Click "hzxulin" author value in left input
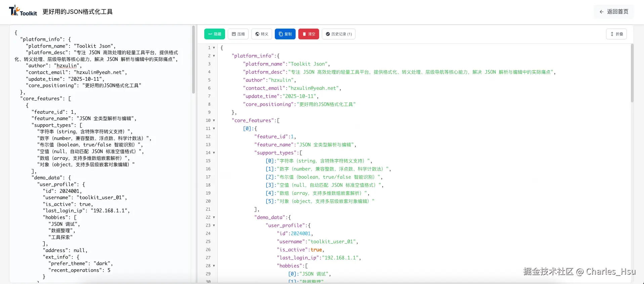The image size is (644, 284). point(67,66)
